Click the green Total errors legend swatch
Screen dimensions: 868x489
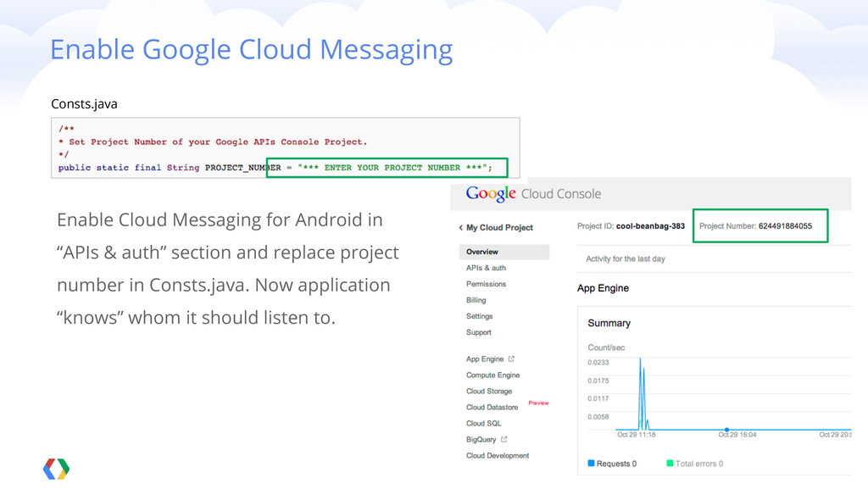pyautogui.click(x=670, y=464)
